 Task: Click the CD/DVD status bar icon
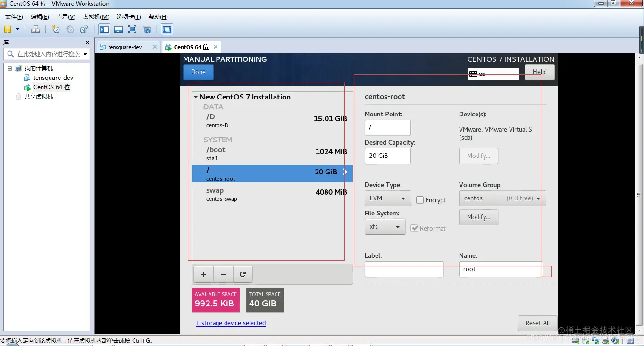(585, 340)
